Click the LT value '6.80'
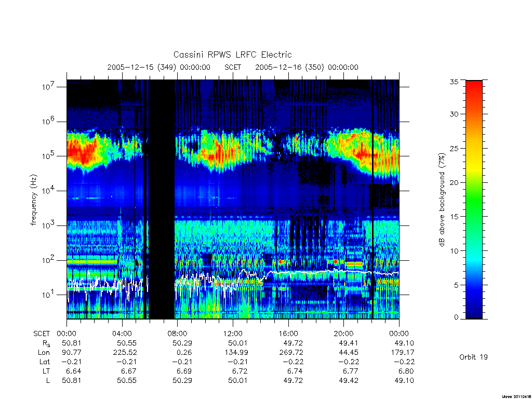 406,371
